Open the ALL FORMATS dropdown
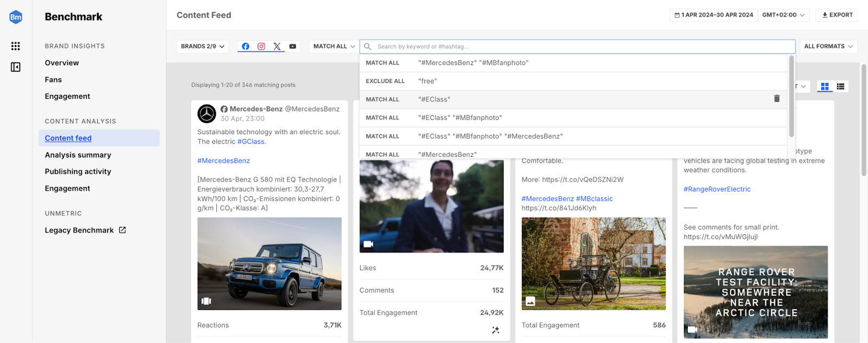 pyautogui.click(x=828, y=47)
